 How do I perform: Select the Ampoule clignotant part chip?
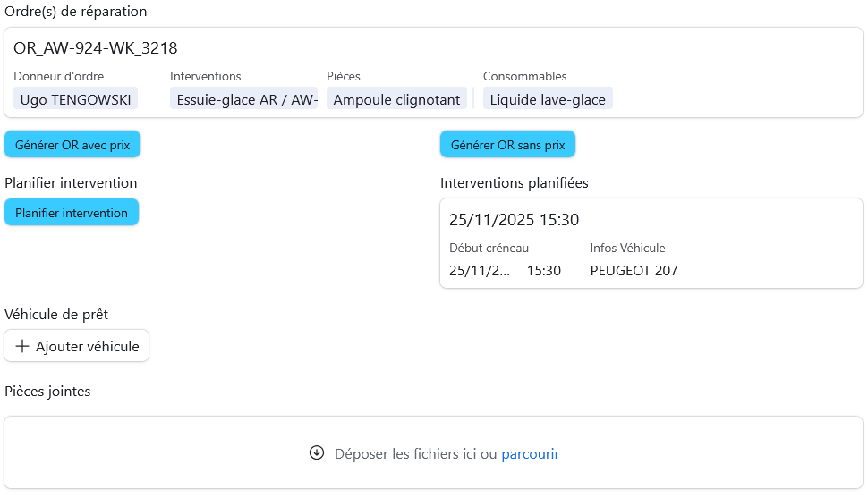point(396,99)
